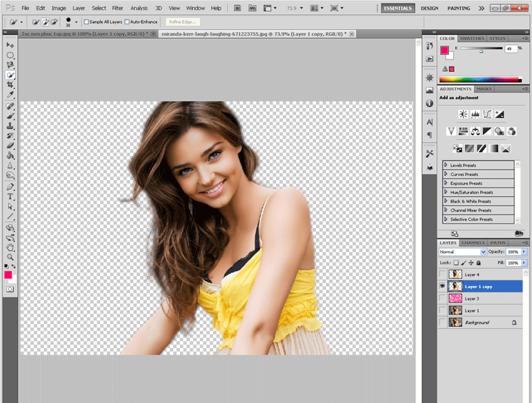The image size is (532, 403).
Task: Open the Filter menu
Action: [x=118, y=8]
